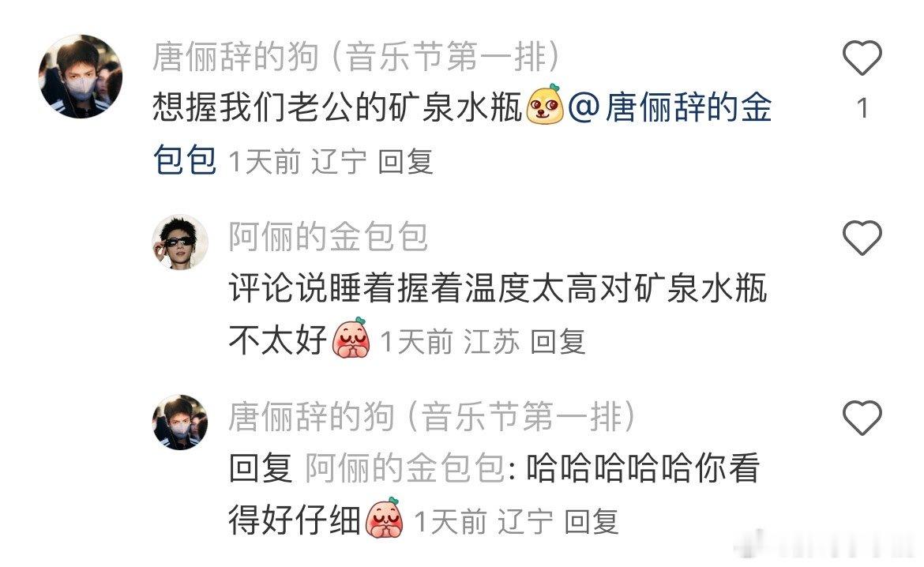Like the 想握我们老公的矿泉水瓶 comment with its heart
The height and width of the screenshot is (567, 924).
(862, 58)
